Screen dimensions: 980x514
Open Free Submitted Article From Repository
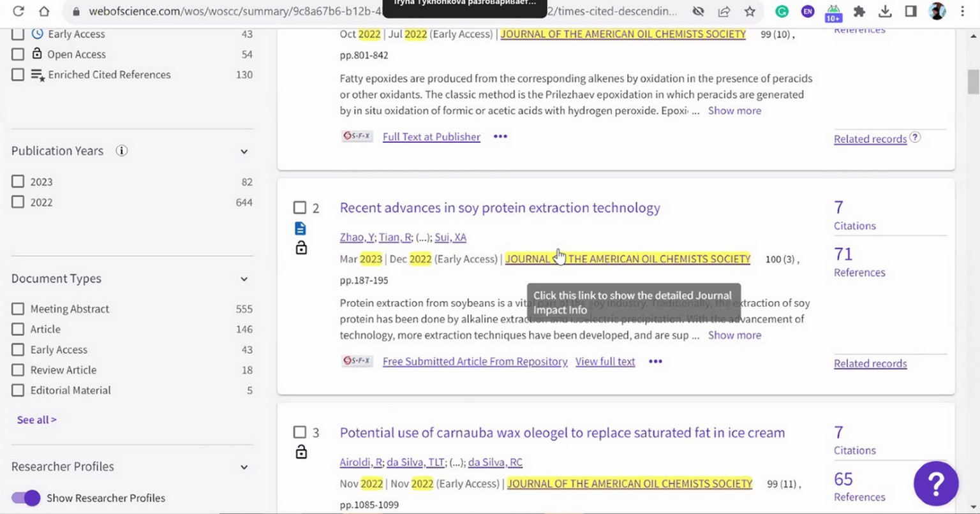475,362
